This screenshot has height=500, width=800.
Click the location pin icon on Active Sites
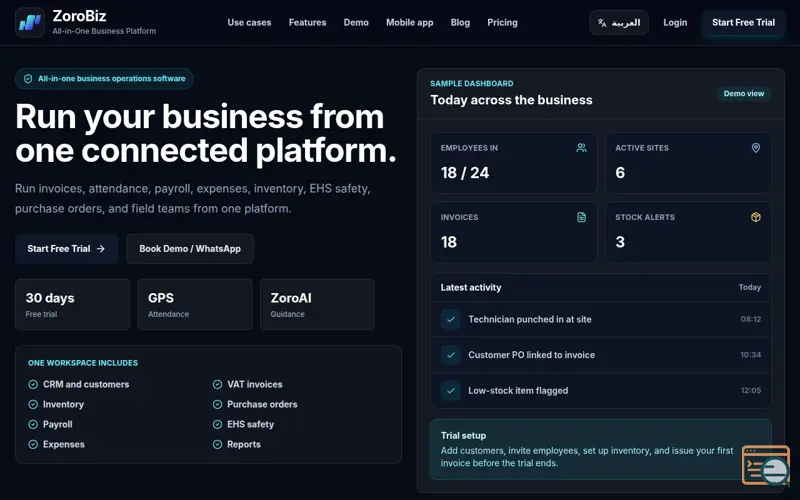756,148
